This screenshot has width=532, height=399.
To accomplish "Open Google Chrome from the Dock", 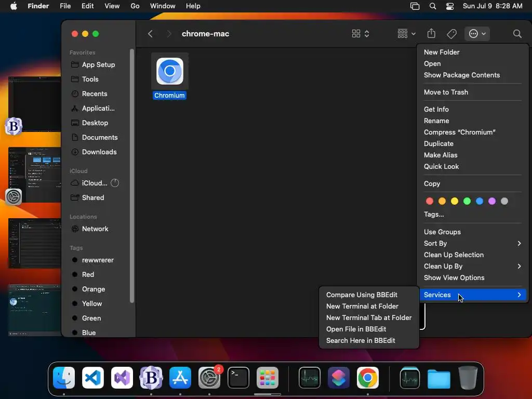I will pos(367,378).
